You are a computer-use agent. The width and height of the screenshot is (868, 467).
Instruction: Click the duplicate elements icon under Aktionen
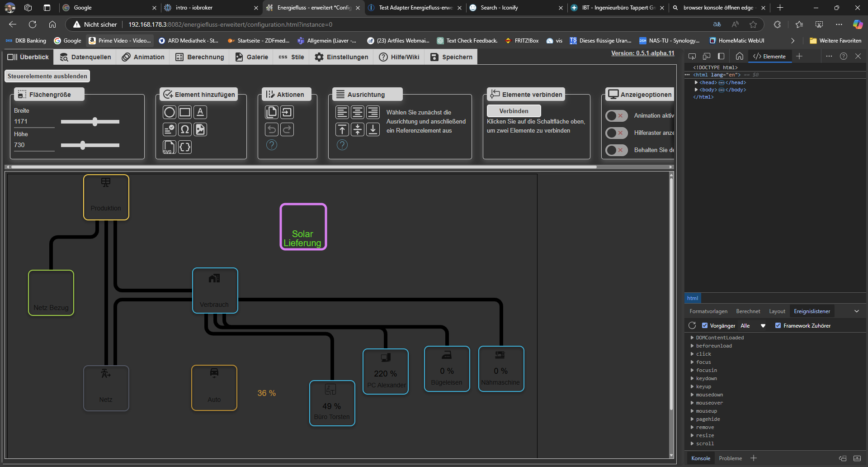(272, 112)
